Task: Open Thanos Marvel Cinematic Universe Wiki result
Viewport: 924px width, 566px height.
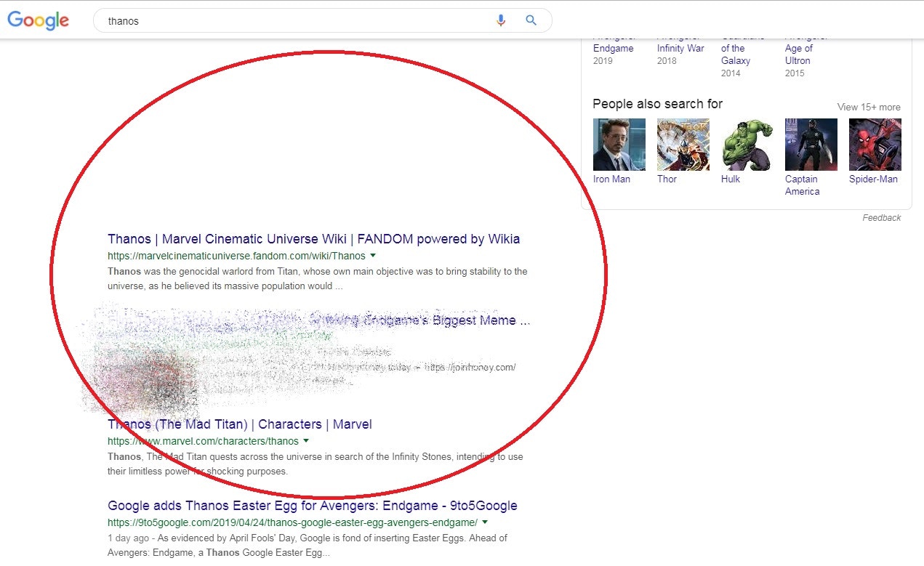Action: click(313, 239)
